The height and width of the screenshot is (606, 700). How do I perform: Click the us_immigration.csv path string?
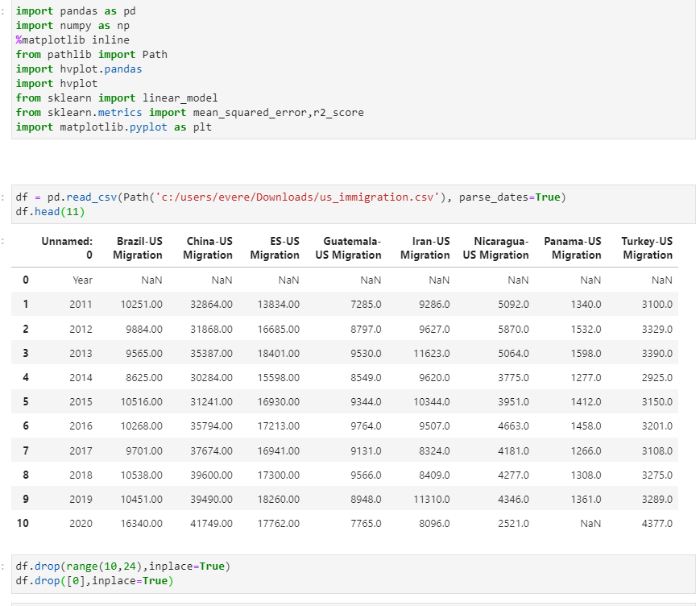(x=297, y=197)
